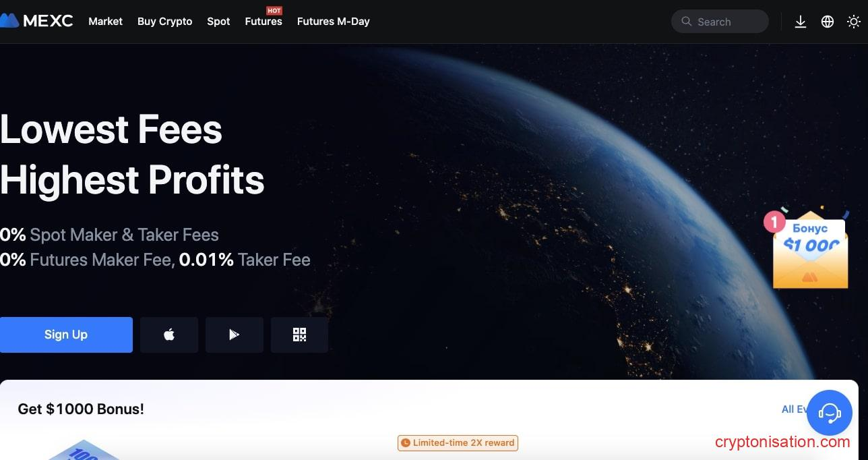
Task: Open the Spot menu
Action: click(218, 22)
